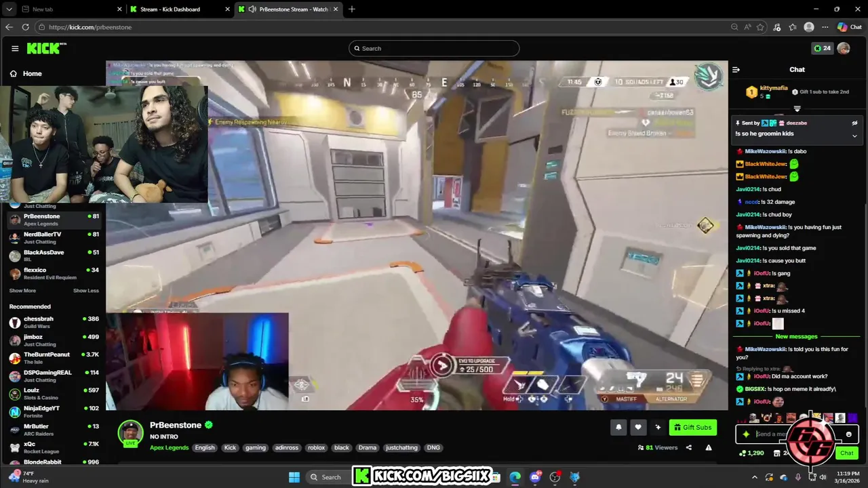Screen dimensions: 868x488
Task: Open PrBeenstone in the followed list
Action: (x=54, y=220)
